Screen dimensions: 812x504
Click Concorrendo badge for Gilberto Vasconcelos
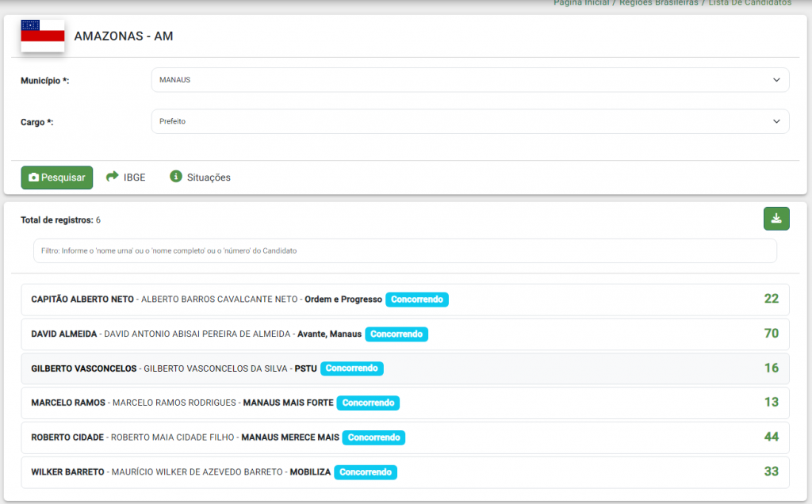click(352, 368)
